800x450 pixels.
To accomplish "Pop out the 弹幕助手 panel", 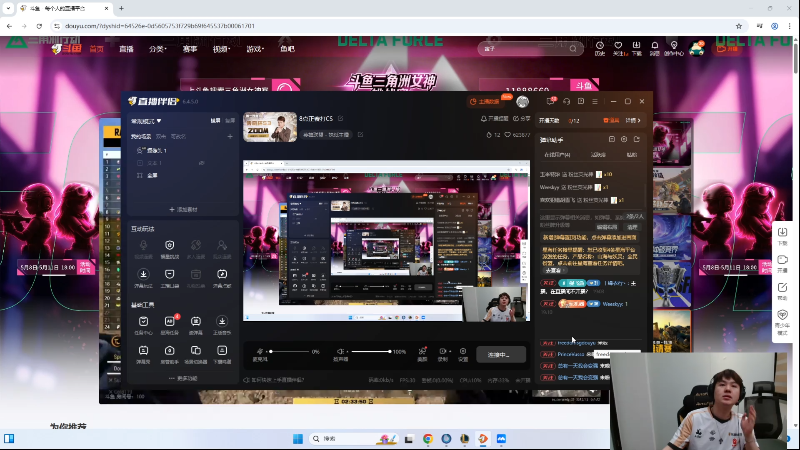I will (x=637, y=139).
